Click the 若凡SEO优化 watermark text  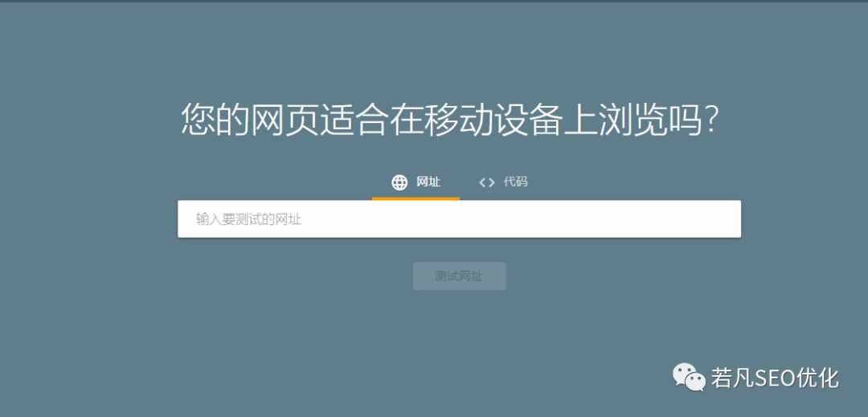[x=775, y=378]
